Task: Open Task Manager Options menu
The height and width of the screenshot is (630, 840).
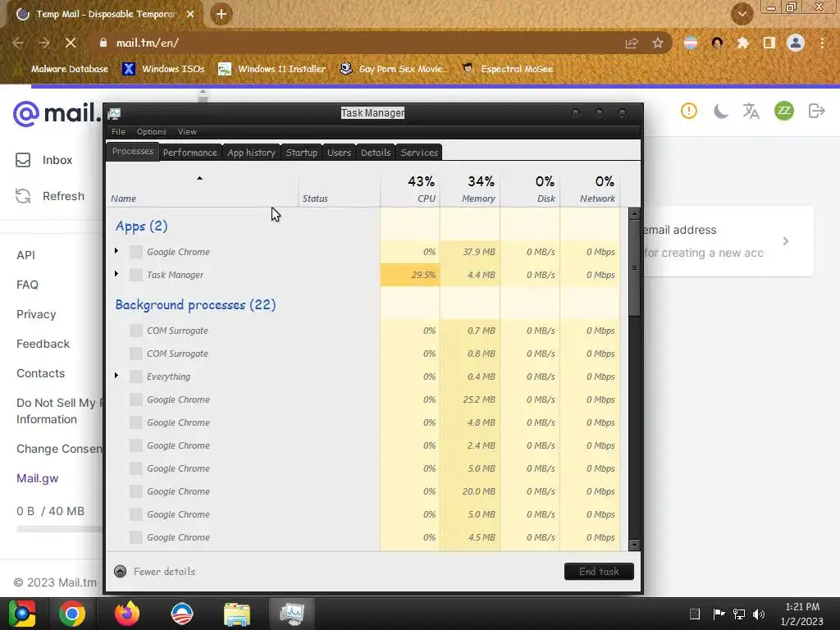Action: coord(152,132)
